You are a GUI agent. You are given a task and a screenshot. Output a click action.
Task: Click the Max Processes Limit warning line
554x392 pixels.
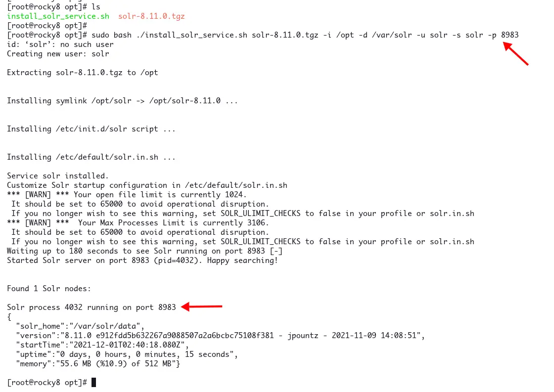(x=138, y=223)
